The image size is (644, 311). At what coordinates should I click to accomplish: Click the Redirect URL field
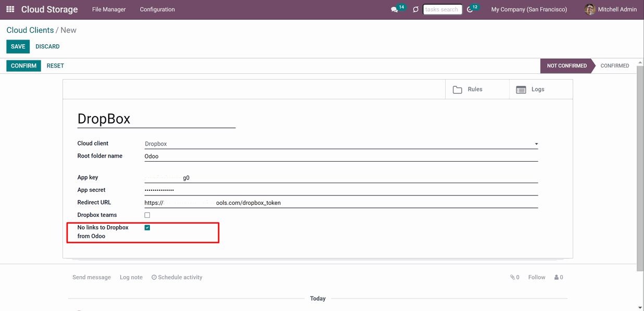341,203
